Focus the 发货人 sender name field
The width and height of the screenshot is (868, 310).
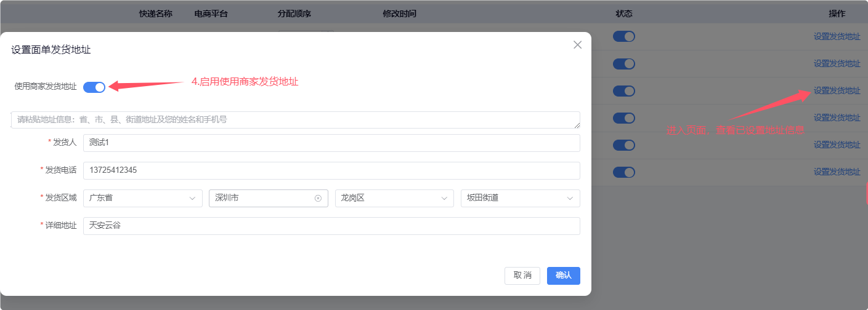[x=331, y=143]
